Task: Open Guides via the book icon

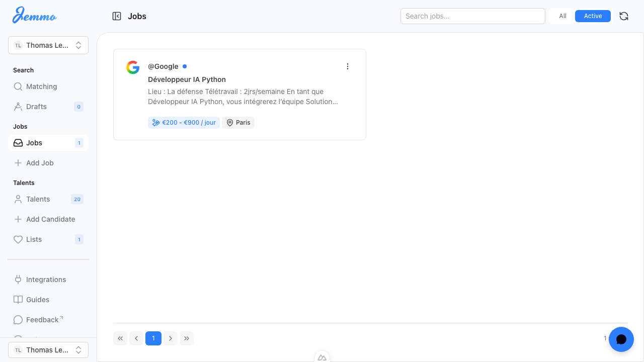Action: [x=18, y=300]
